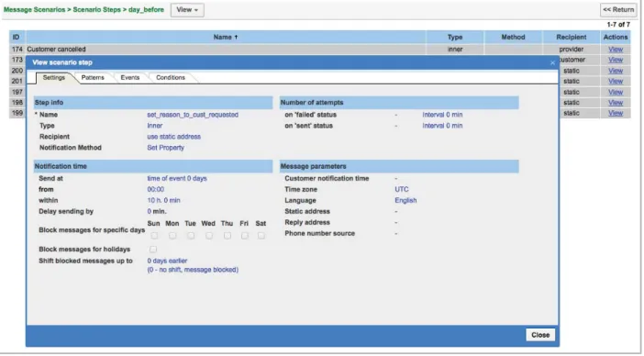The height and width of the screenshot is (356, 644).
Task: Switch to the Conditions tab
Action: 170,78
